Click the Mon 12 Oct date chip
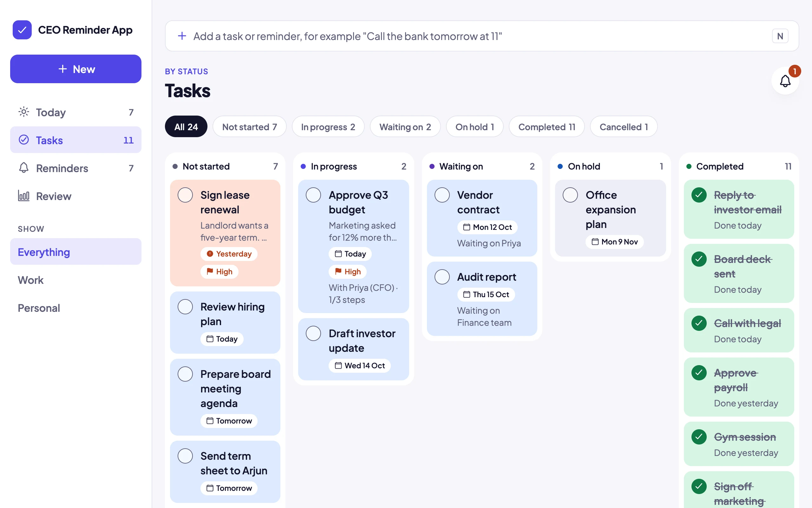Image resolution: width=812 pixels, height=508 pixels. [x=487, y=227]
